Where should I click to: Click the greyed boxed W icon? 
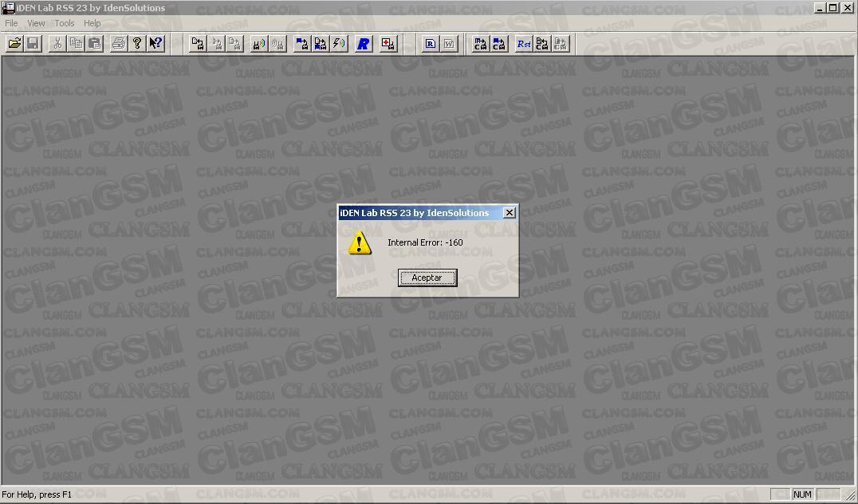pyautogui.click(x=449, y=44)
